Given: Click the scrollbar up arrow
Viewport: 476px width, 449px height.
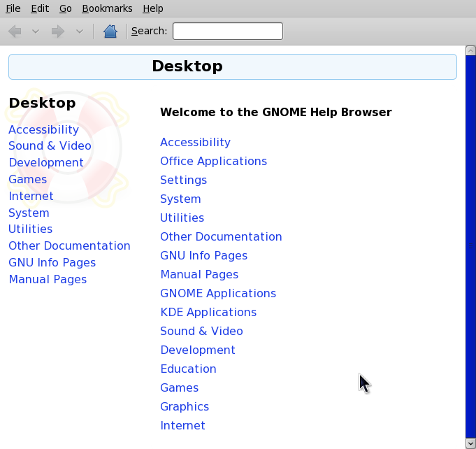Looking at the screenshot, I should coord(470,50).
